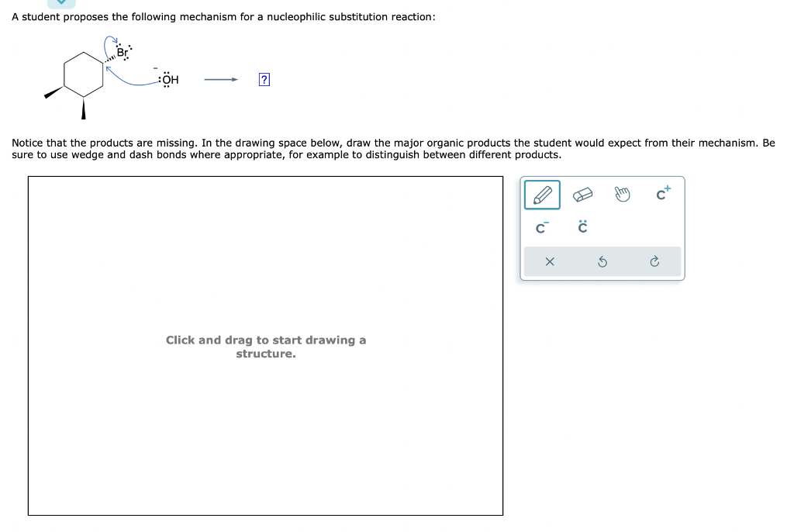Click the Click and drag prompt text
This screenshot has width=794, height=532.
pos(266,347)
